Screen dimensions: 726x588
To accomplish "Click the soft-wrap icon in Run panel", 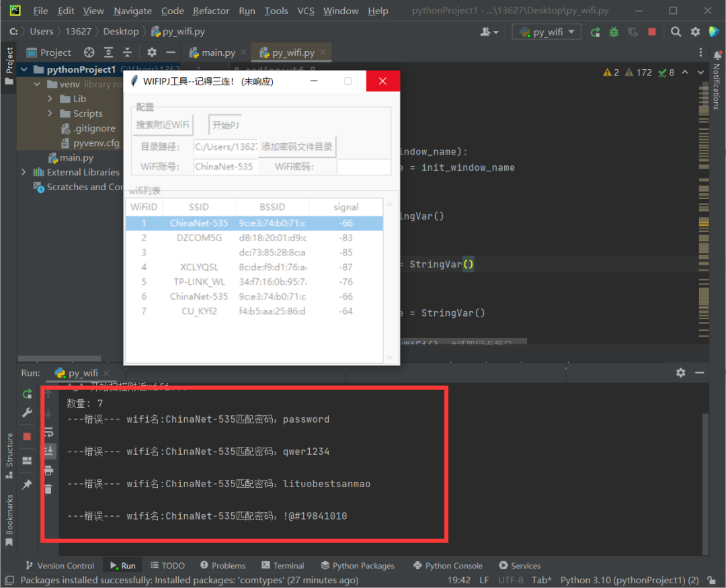I will pos(50,432).
